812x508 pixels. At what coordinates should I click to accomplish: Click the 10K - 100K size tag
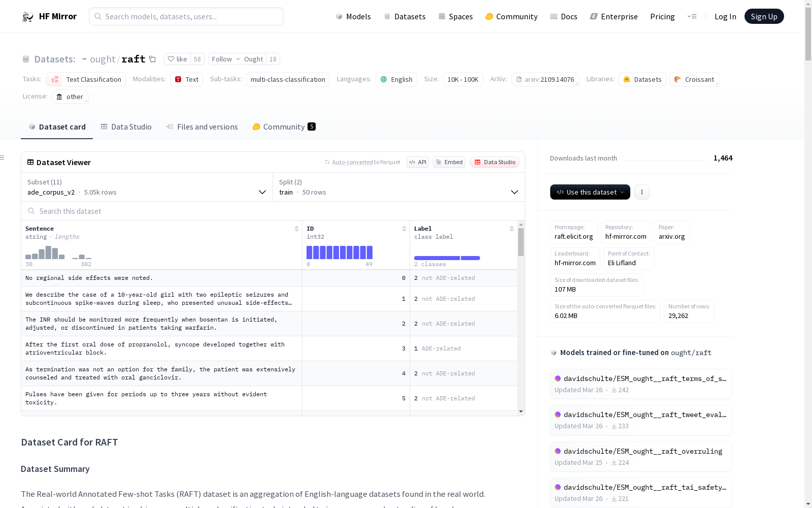(x=463, y=79)
